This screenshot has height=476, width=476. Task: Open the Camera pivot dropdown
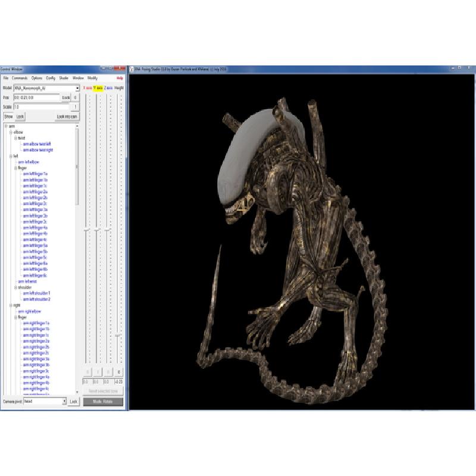(x=64, y=401)
